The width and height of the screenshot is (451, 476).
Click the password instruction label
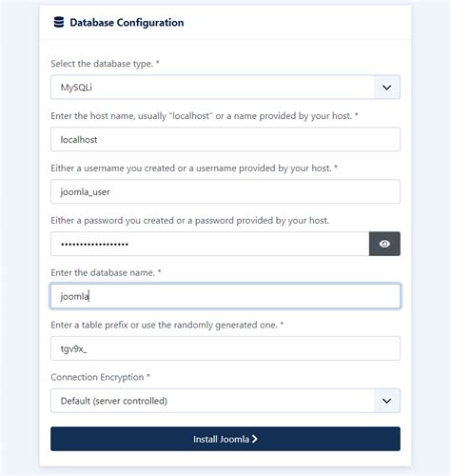pyautogui.click(x=190, y=221)
